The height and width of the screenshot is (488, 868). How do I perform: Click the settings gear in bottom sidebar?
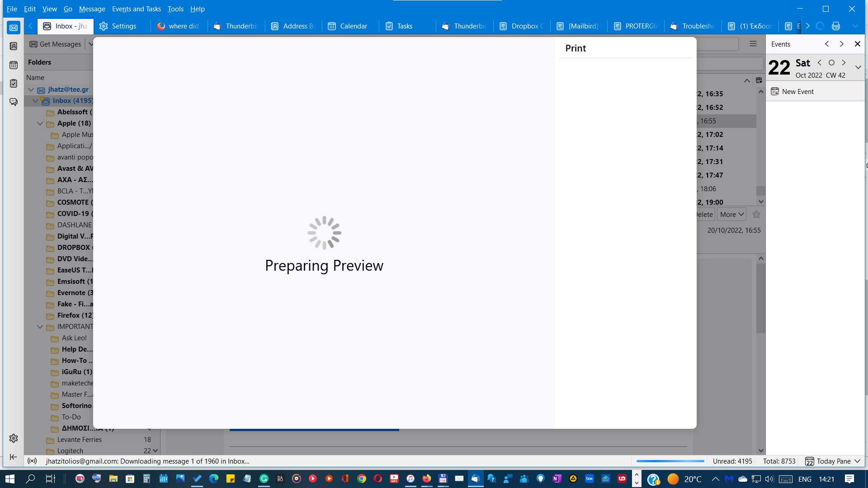(x=14, y=438)
